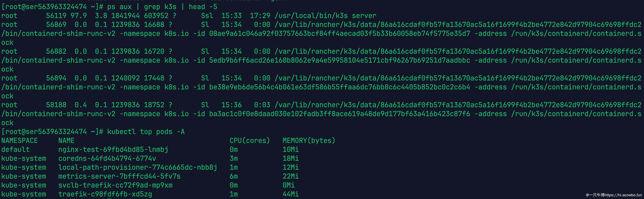Select local-path-provisioner-774c6665dc-nbb8j text
This screenshot has width=644, height=199.
point(137,168)
